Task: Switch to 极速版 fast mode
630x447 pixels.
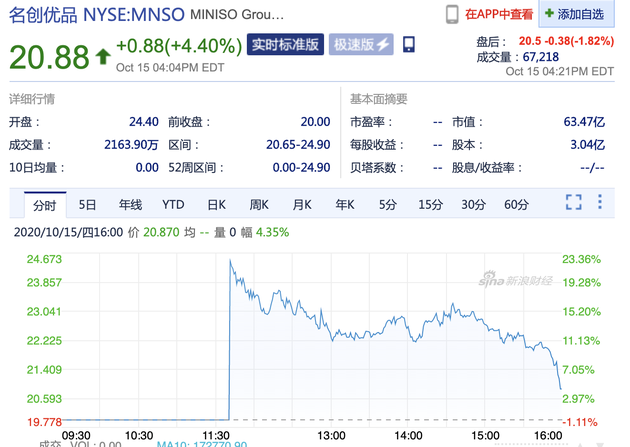Action: [362, 45]
